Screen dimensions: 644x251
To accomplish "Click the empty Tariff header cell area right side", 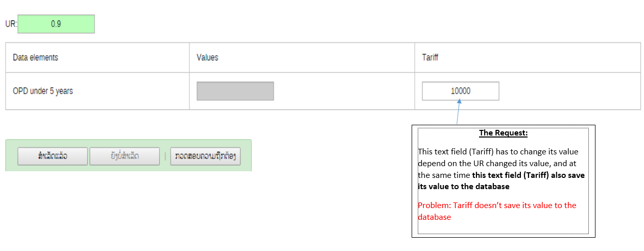I will coord(562,57).
